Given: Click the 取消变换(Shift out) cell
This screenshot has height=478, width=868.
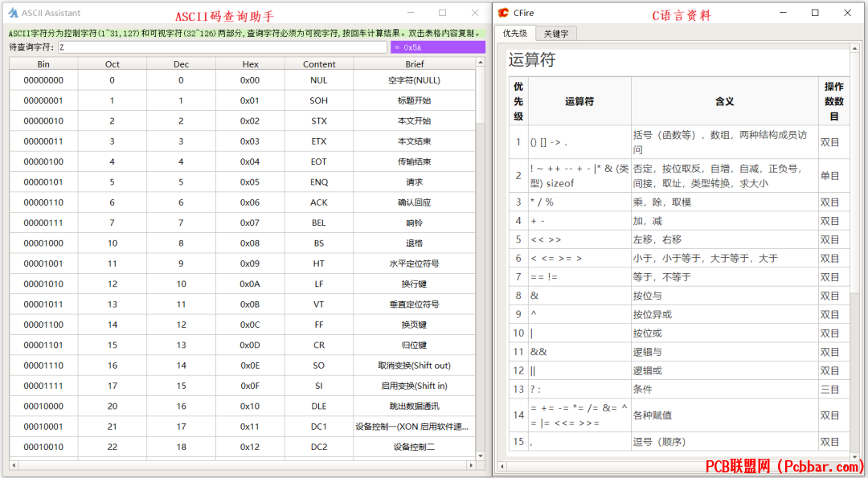Looking at the screenshot, I should (415, 366).
